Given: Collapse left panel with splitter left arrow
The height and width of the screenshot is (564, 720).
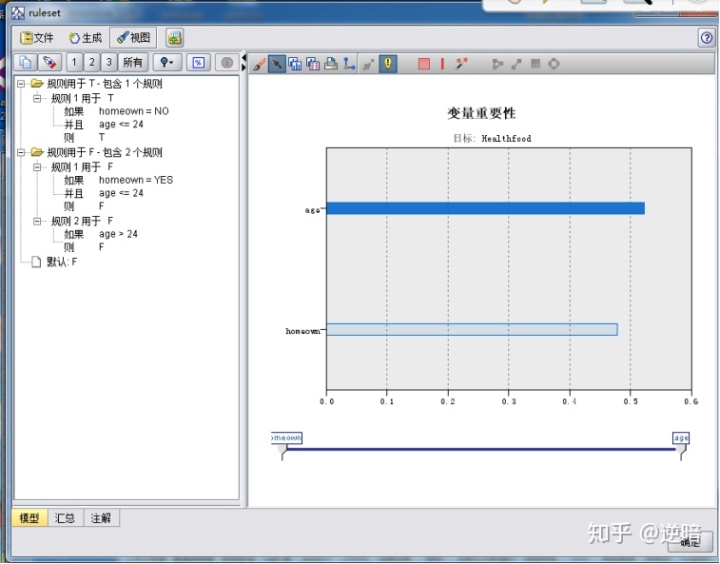Looking at the screenshot, I should point(244,58).
